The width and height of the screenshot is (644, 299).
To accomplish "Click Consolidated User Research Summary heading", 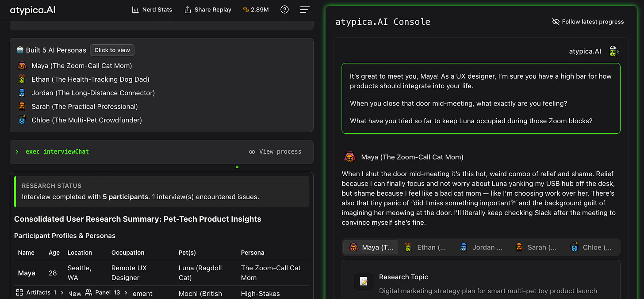I will point(138,219).
